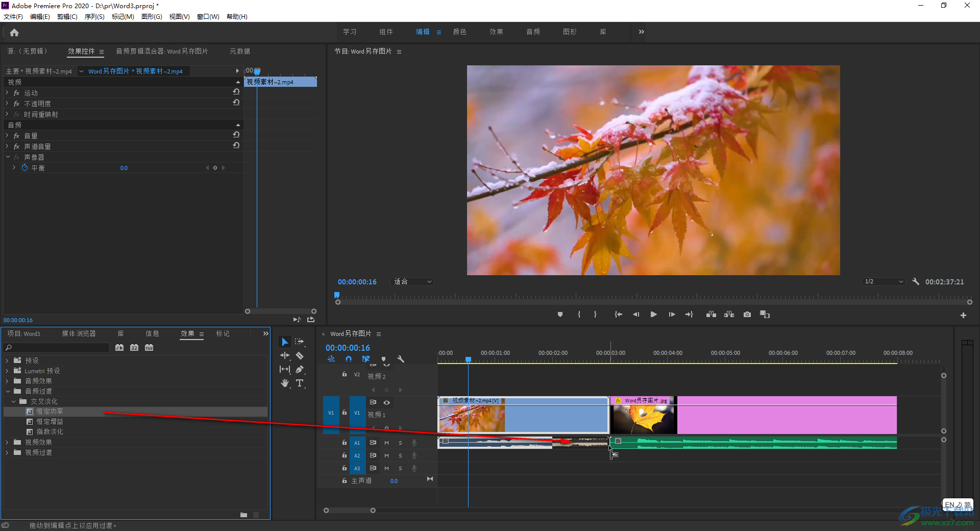Mute audio track A1

coord(386,443)
